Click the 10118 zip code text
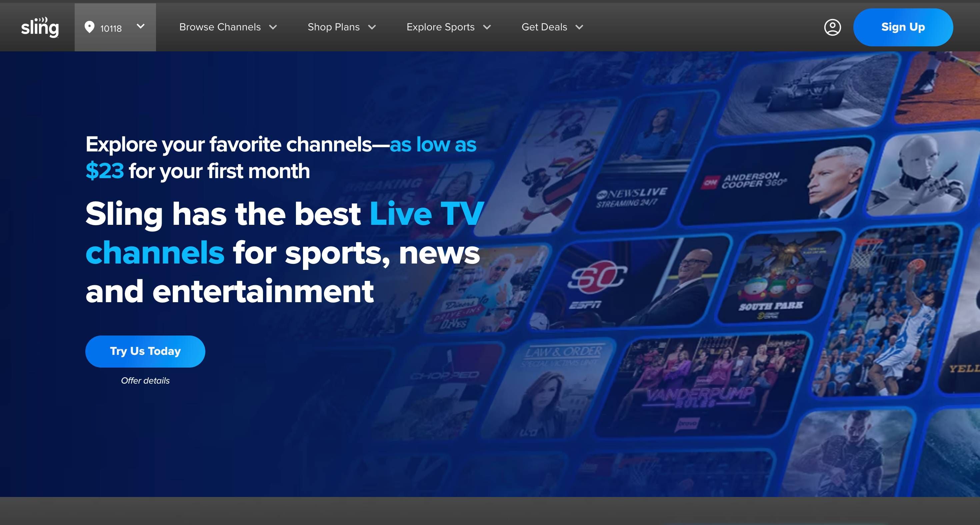Viewport: 980px width, 525px height. point(111,27)
